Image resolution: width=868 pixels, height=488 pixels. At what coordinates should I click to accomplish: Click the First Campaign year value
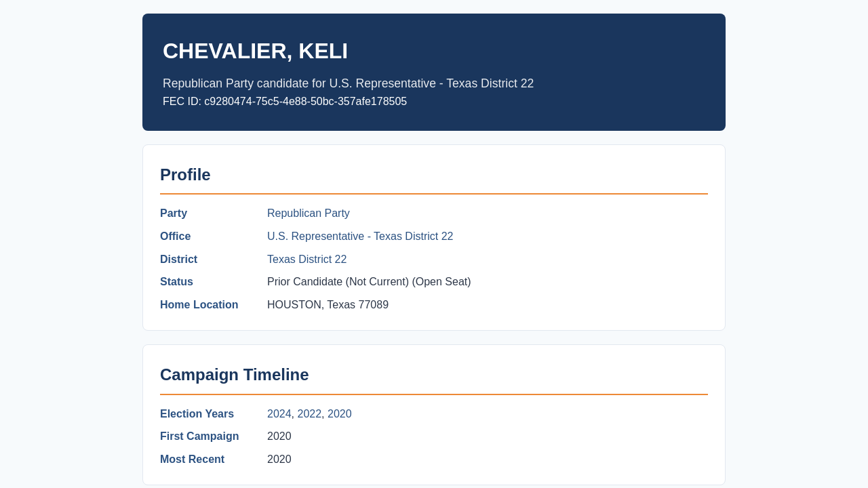click(x=279, y=436)
